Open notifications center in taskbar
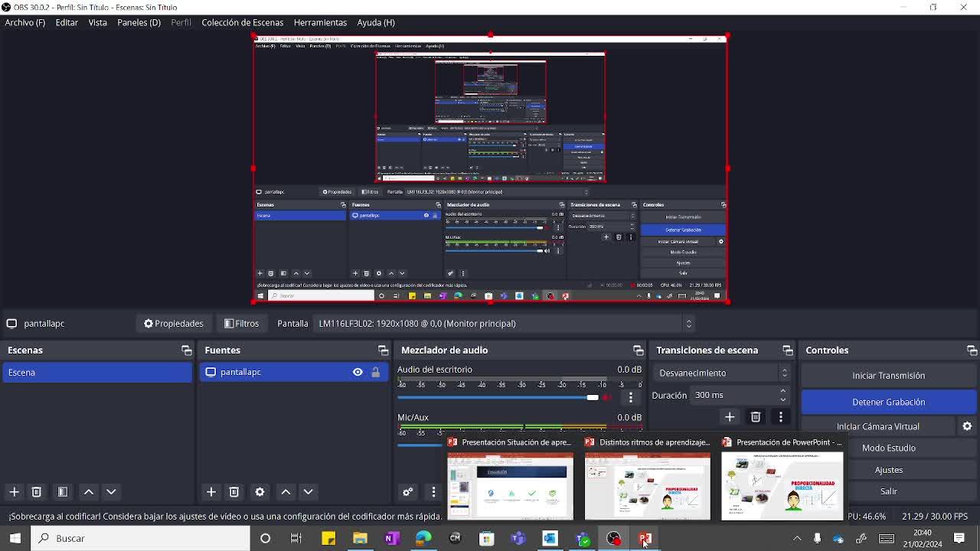 click(959, 538)
